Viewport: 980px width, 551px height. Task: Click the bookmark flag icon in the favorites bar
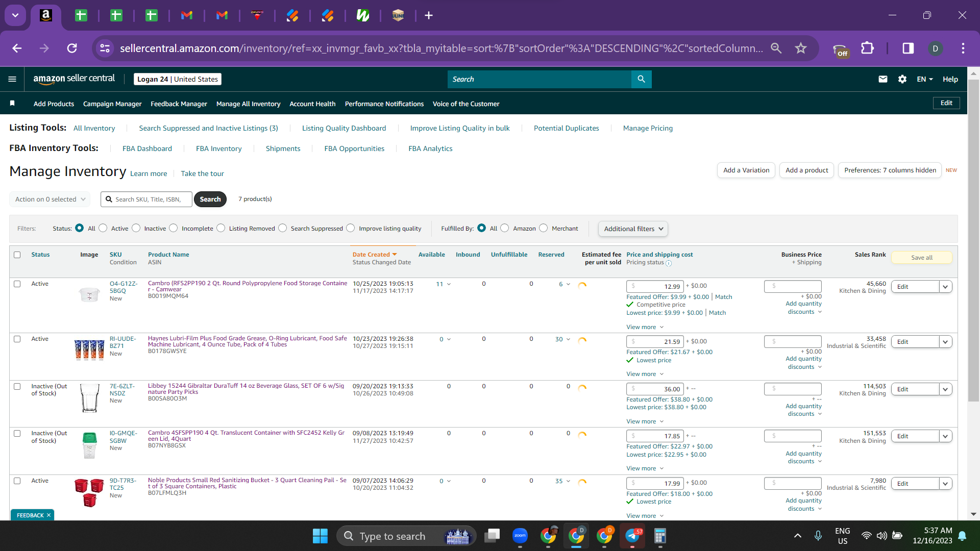(12, 104)
